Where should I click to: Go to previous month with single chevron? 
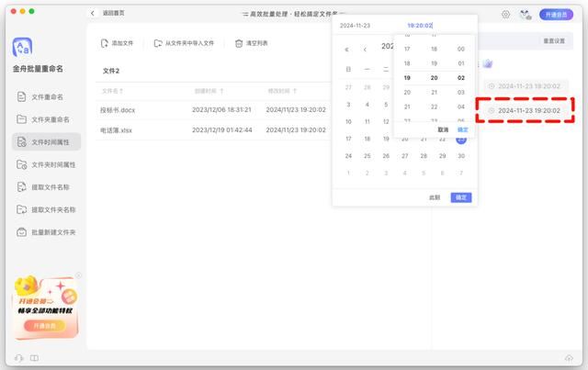pyautogui.click(x=365, y=49)
